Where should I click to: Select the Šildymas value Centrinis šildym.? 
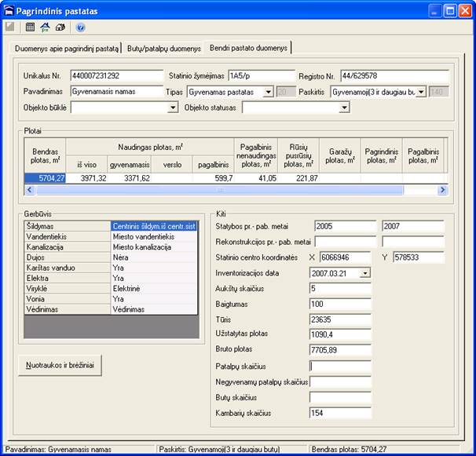(x=154, y=226)
